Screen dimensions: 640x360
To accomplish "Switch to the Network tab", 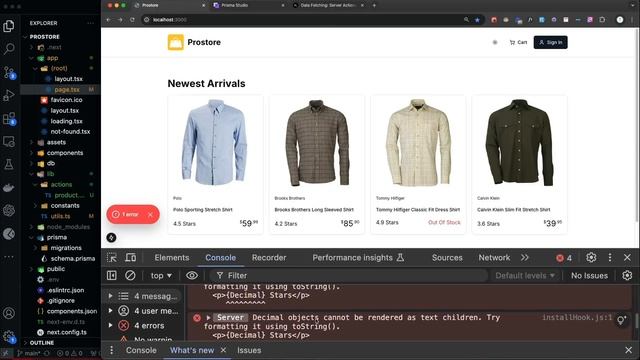I will pyautogui.click(x=494, y=258).
